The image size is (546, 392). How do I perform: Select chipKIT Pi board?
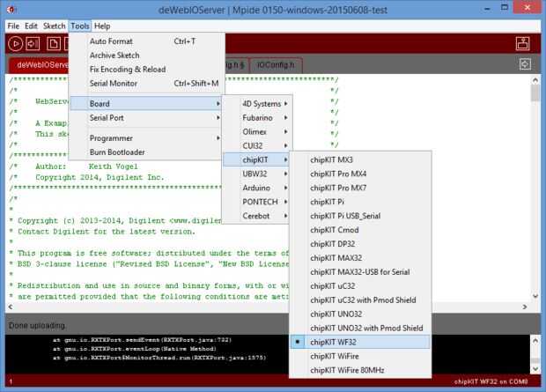tap(360, 202)
